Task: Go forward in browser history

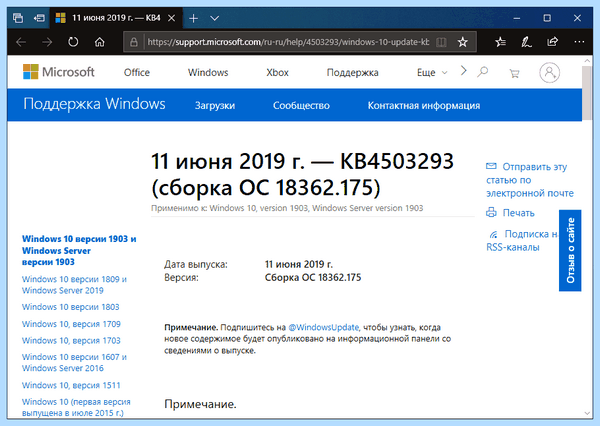Action: (47, 42)
